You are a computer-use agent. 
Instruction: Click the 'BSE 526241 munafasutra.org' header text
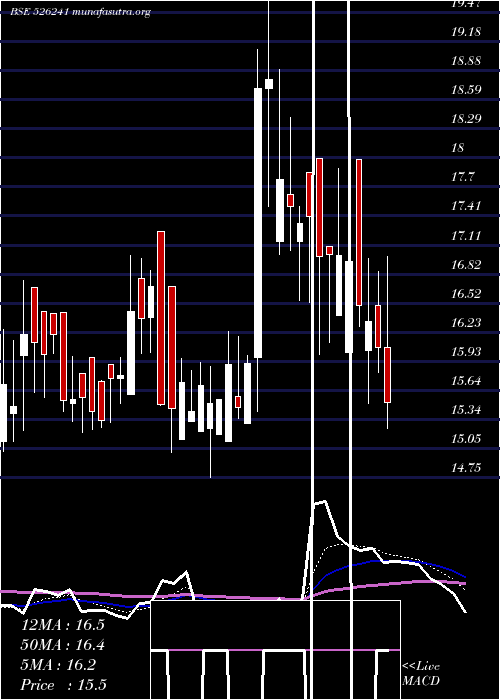coord(81,12)
